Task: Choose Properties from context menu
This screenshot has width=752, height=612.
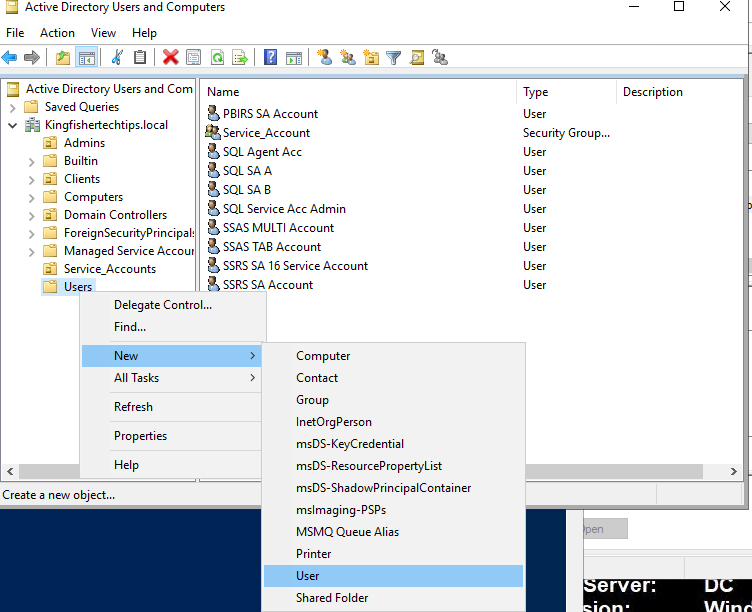Action: pyautogui.click(x=171, y=435)
